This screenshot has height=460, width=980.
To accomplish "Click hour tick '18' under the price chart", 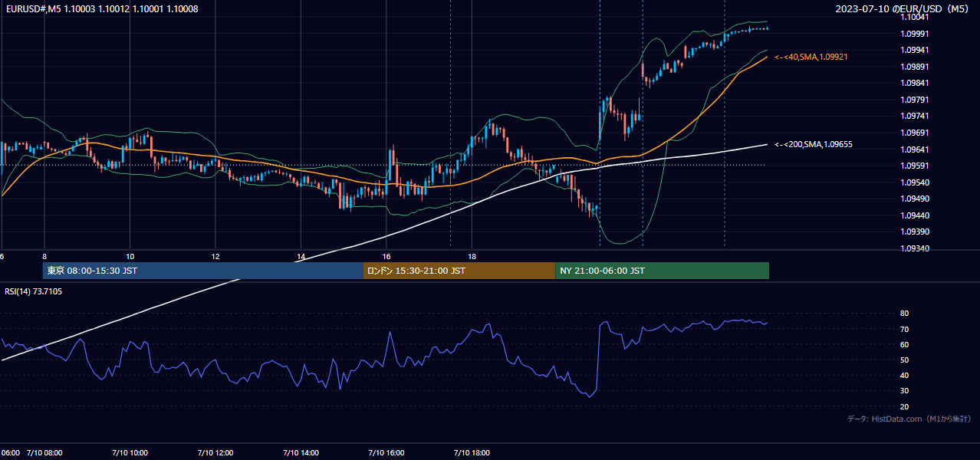I will pyautogui.click(x=472, y=256).
